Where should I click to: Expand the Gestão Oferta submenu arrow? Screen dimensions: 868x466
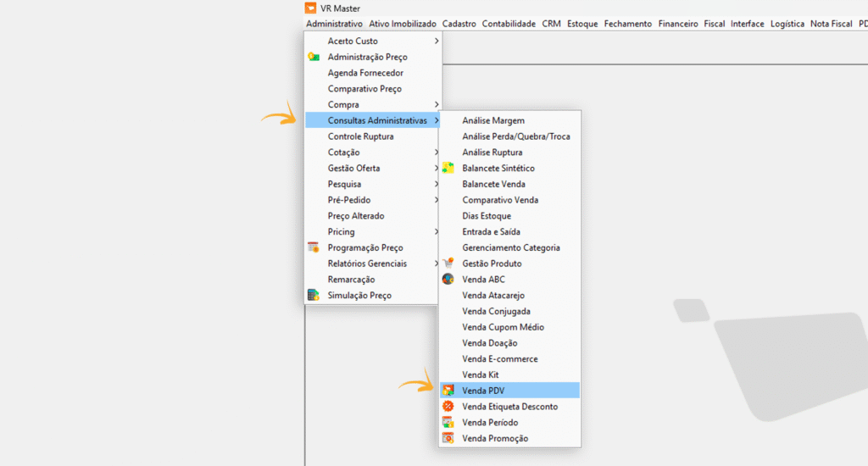437,169
